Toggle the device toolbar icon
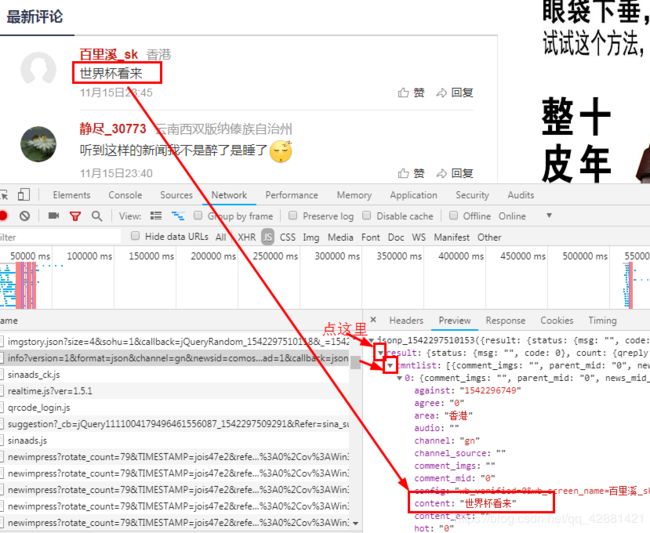650x533 pixels. click(x=24, y=194)
